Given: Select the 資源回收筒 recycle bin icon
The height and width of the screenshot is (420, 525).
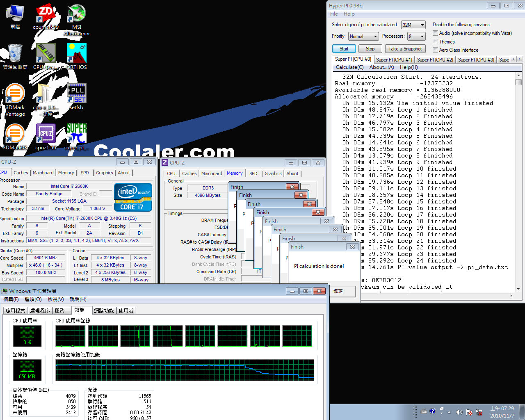Looking at the screenshot, I should pyautogui.click(x=15, y=57).
